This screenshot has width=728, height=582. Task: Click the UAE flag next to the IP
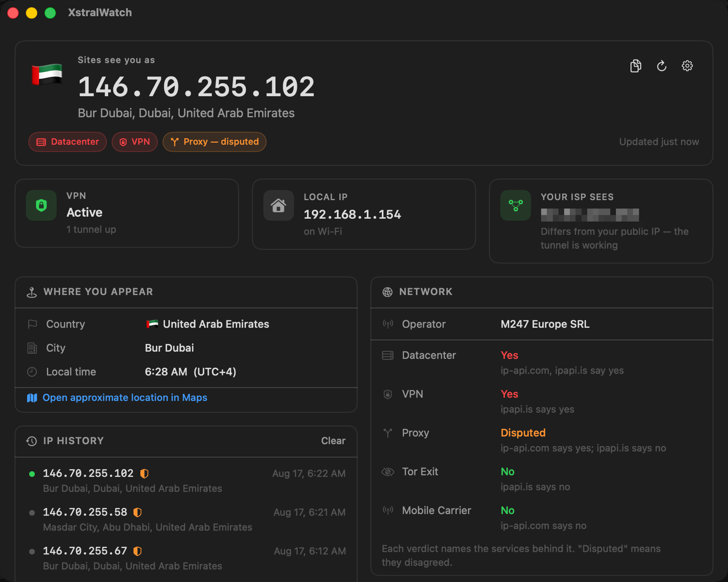point(47,75)
